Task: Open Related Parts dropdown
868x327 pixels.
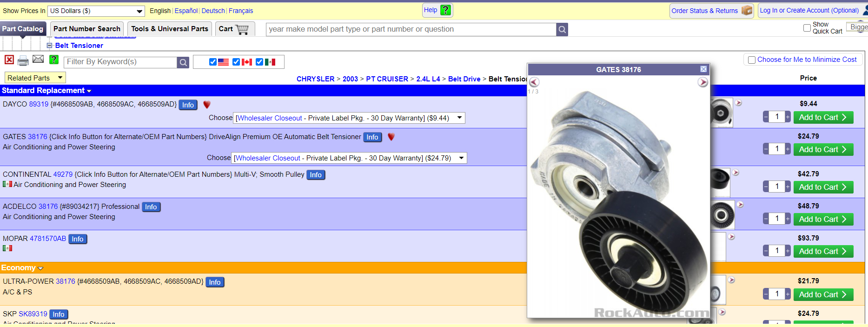Action: point(35,78)
